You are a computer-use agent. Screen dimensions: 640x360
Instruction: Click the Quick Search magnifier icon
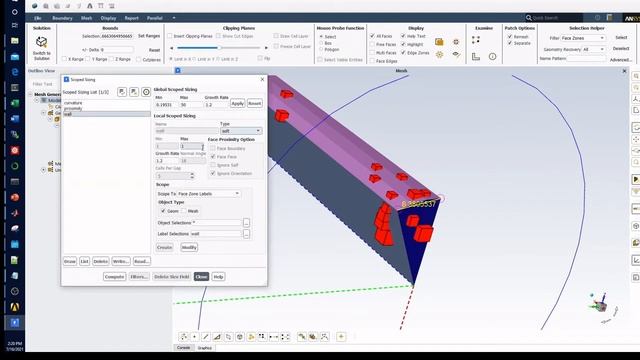[529, 18]
